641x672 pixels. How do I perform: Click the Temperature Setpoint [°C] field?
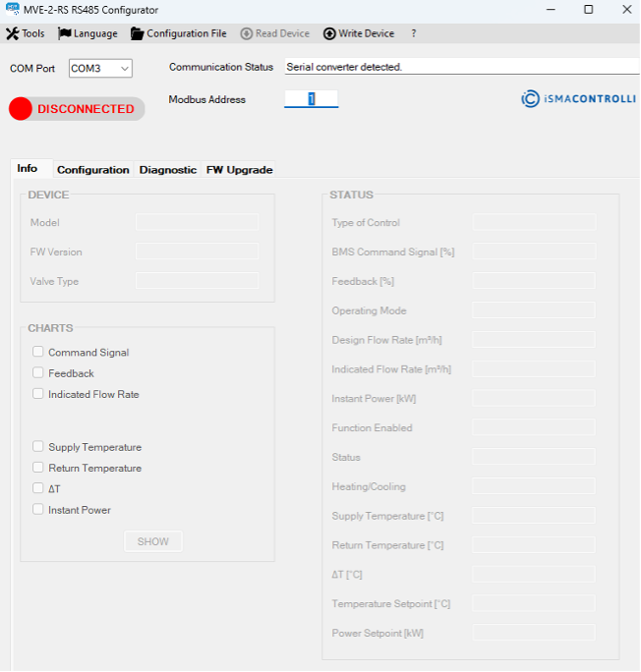(x=534, y=603)
